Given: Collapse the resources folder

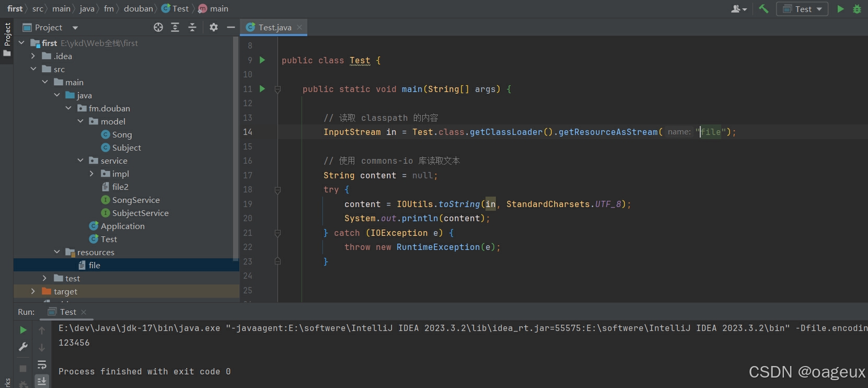Looking at the screenshot, I should [x=57, y=252].
